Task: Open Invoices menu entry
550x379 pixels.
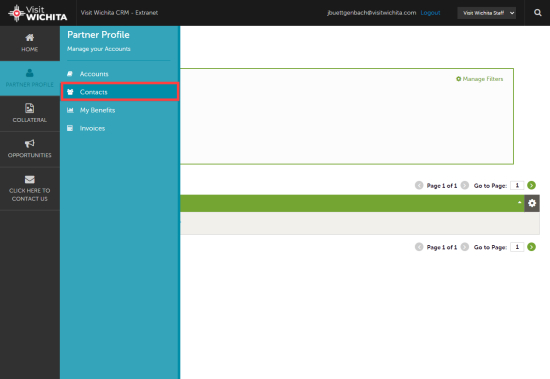Action: click(x=92, y=128)
